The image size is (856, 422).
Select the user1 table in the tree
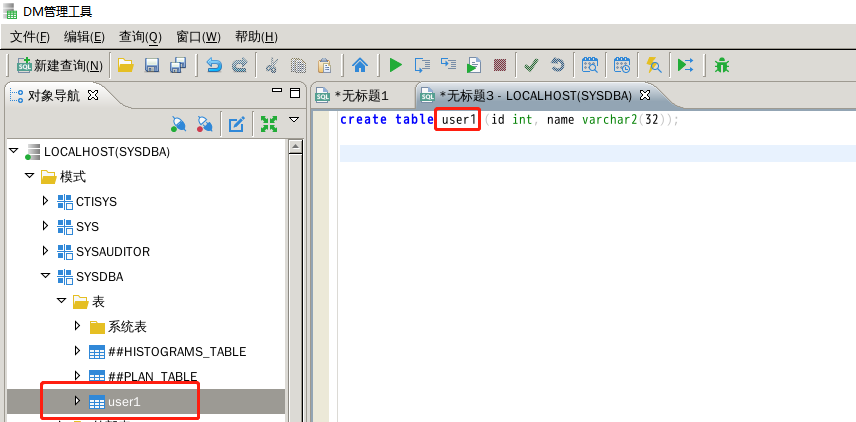124,402
